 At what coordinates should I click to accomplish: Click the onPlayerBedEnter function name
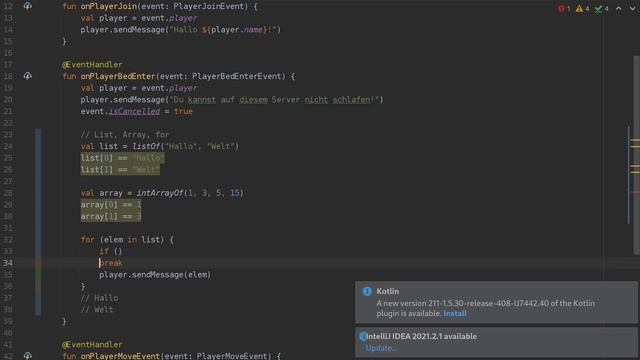coord(118,76)
